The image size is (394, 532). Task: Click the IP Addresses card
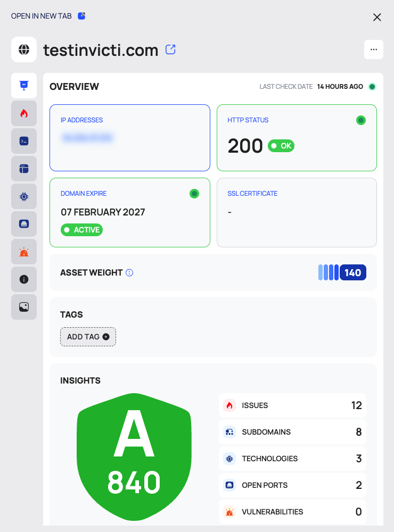[x=130, y=138]
